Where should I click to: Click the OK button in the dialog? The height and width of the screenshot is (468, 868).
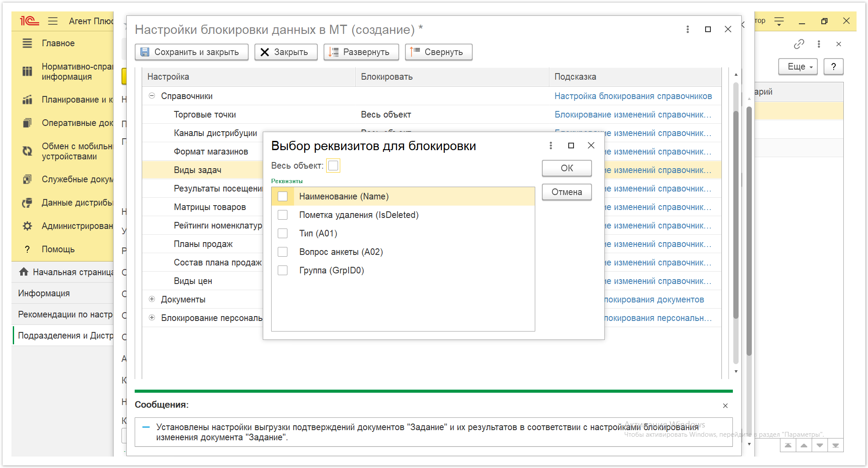pyautogui.click(x=566, y=168)
